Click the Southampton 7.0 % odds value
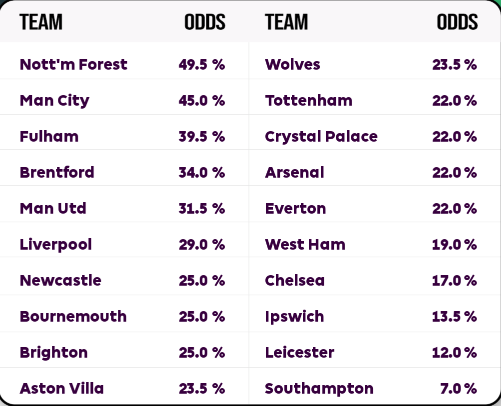The height and width of the screenshot is (406, 501). (459, 388)
